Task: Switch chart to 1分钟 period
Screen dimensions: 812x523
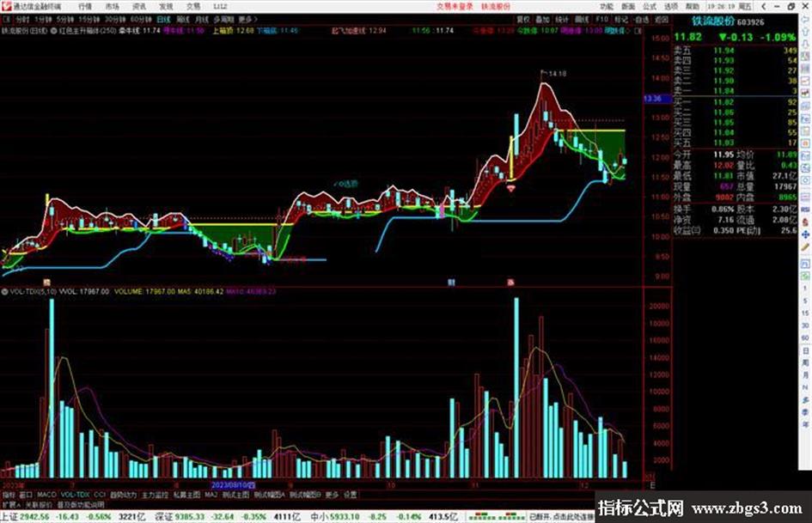Action: pos(44,19)
